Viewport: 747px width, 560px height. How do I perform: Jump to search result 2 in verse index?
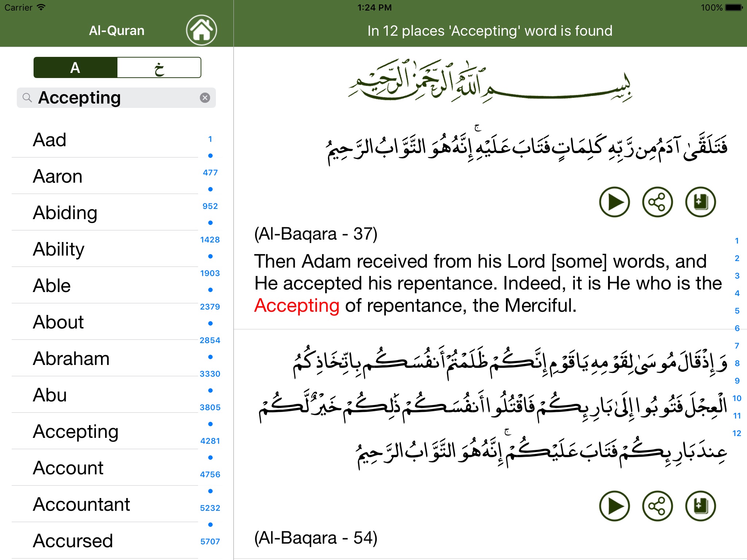(x=737, y=258)
